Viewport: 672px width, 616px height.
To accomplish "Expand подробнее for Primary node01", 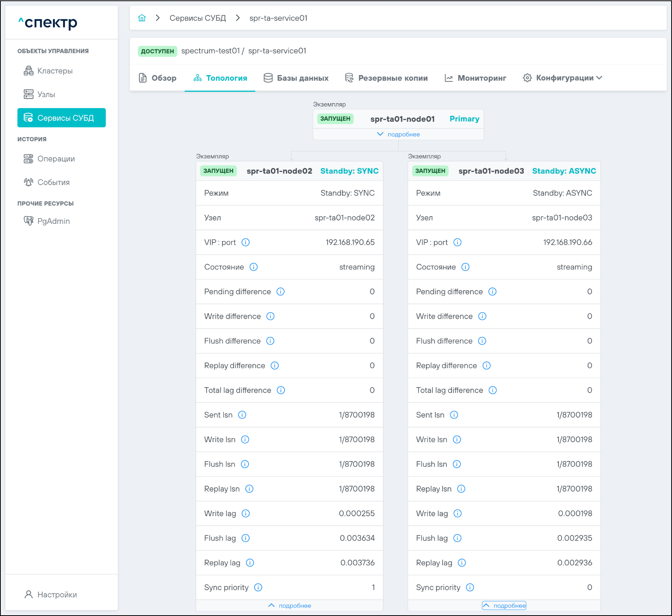I will pyautogui.click(x=398, y=134).
